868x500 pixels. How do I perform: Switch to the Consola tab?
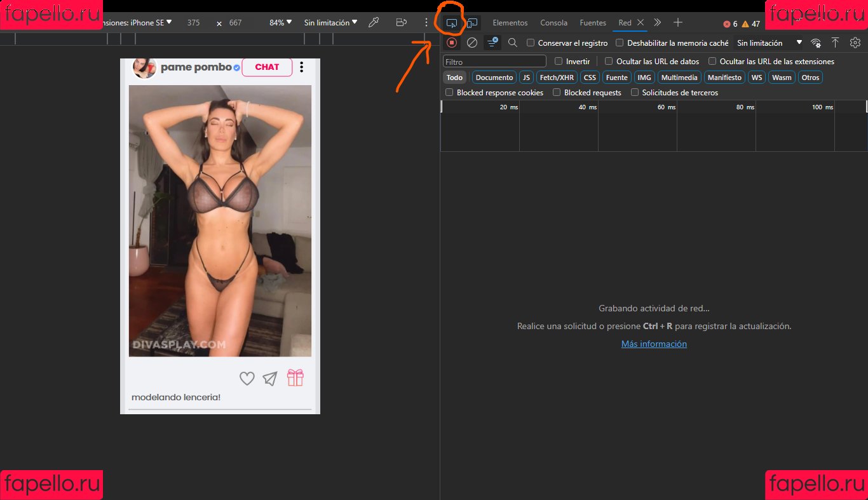pos(553,23)
